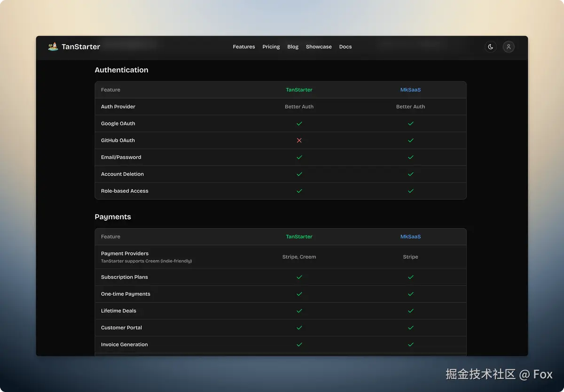
Task: Click the Payments section heading
Action: 113,217
